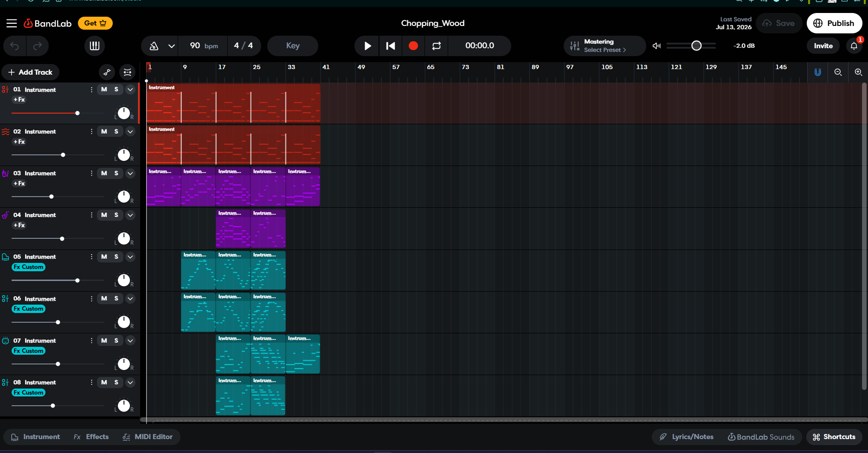868x453 pixels.
Task: Open Mastering Select Preset
Action: click(x=604, y=46)
